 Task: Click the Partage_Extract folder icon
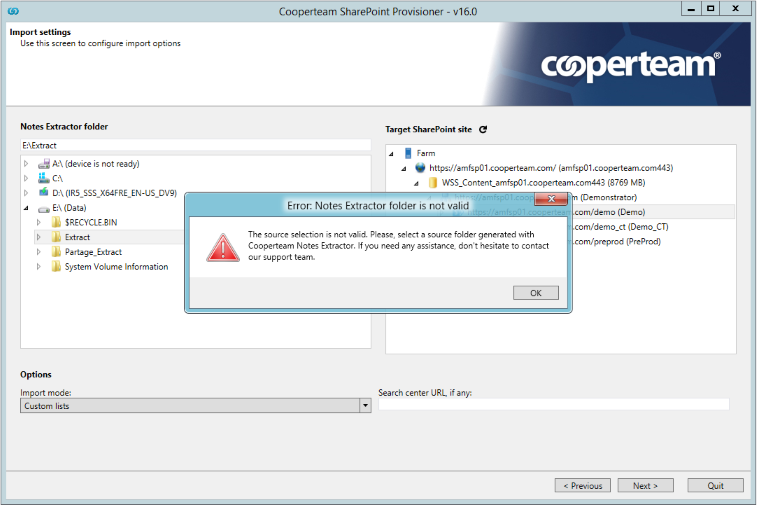(56, 252)
